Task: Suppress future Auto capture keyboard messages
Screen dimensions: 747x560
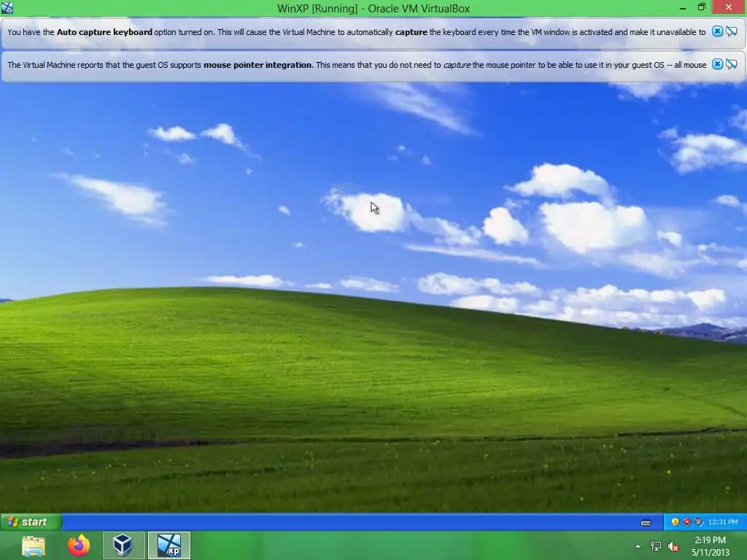Action: point(732,31)
